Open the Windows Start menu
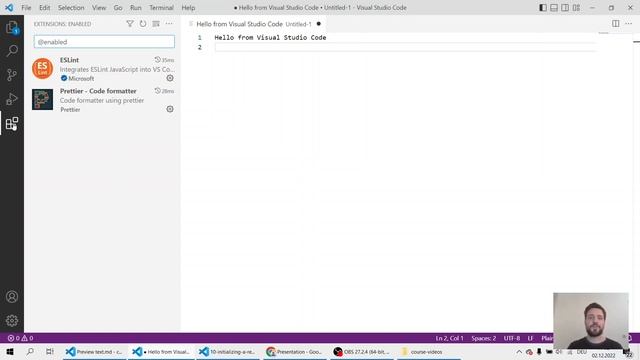The width and height of the screenshot is (640, 360). pyautogui.click(x=10, y=352)
